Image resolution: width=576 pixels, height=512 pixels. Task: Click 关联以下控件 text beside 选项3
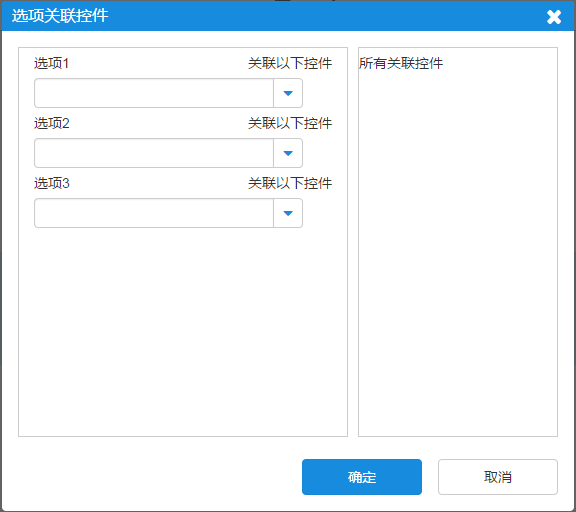[x=290, y=183]
